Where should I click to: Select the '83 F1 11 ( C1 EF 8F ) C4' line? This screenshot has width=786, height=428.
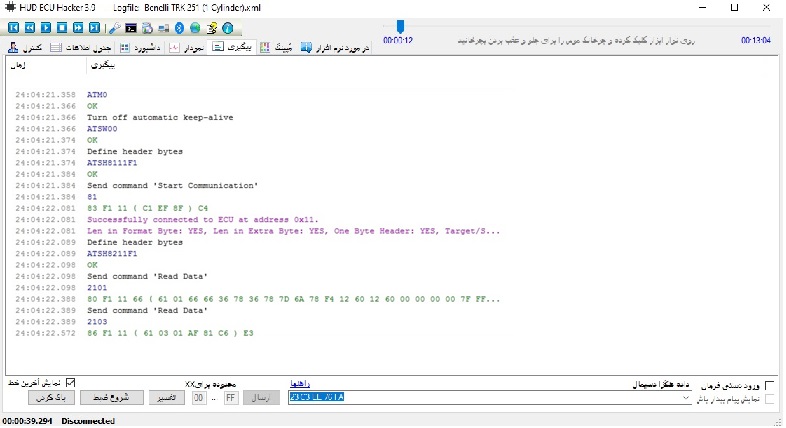[147, 208]
